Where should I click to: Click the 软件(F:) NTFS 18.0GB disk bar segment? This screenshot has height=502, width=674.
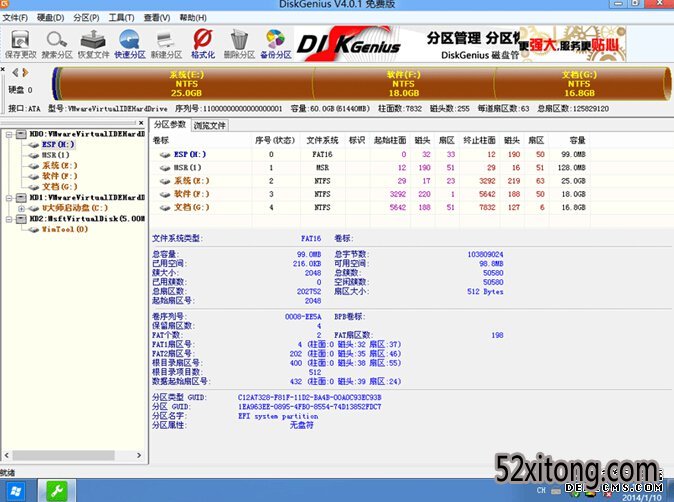[x=403, y=83]
